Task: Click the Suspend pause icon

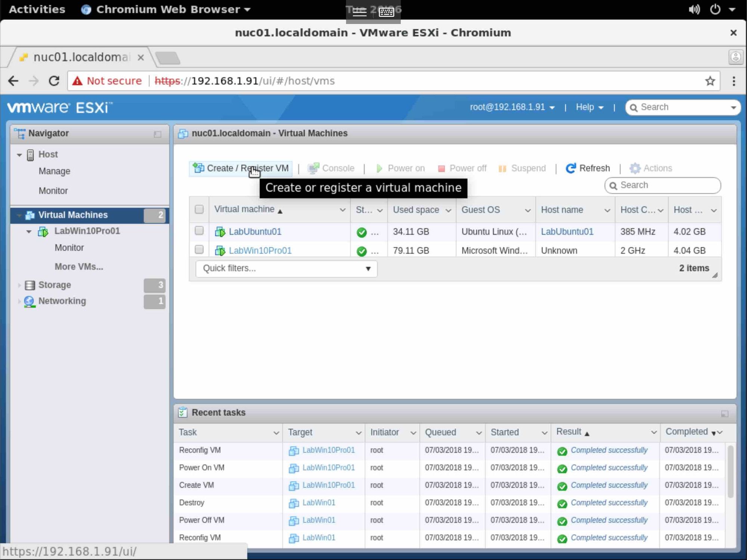Action: pos(502,169)
